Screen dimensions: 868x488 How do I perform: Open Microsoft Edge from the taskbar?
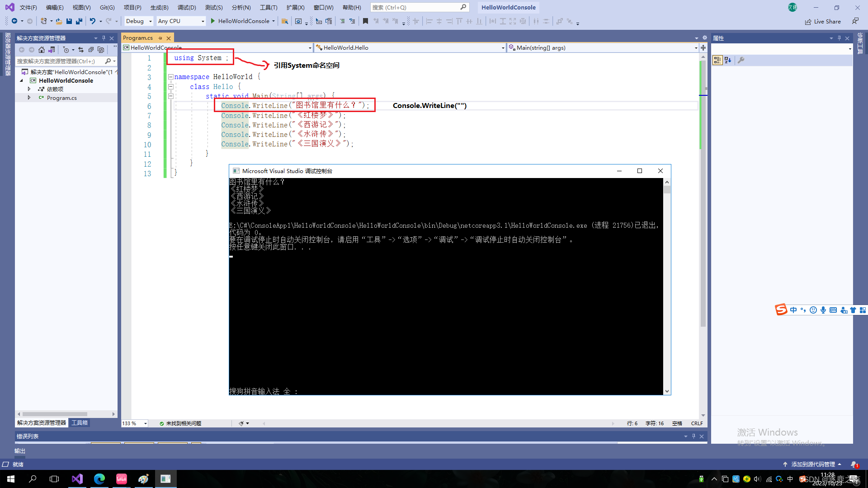[99, 479]
